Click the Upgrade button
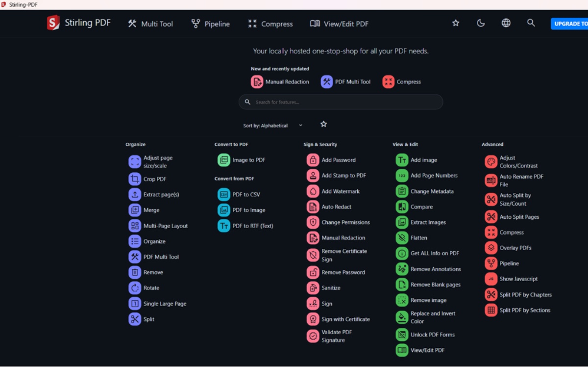Image resolution: width=588 pixels, height=368 pixels. point(569,24)
